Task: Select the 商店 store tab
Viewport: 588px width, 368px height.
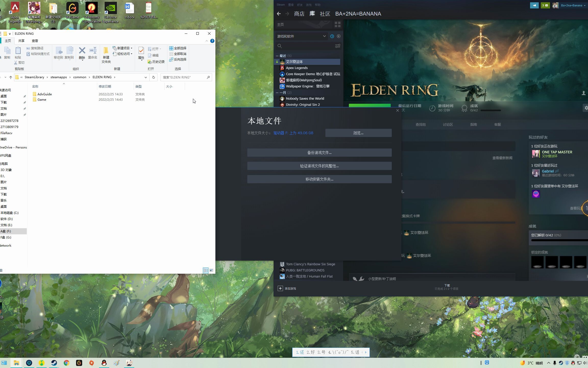Action: click(x=299, y=14)
